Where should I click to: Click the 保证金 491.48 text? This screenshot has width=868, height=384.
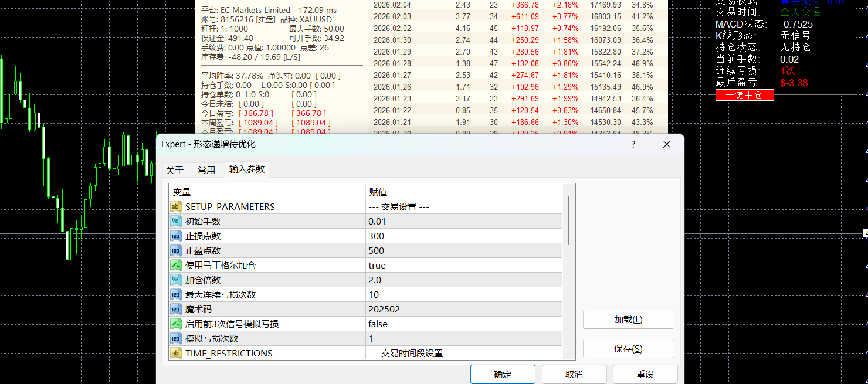[x=228, y=38]
